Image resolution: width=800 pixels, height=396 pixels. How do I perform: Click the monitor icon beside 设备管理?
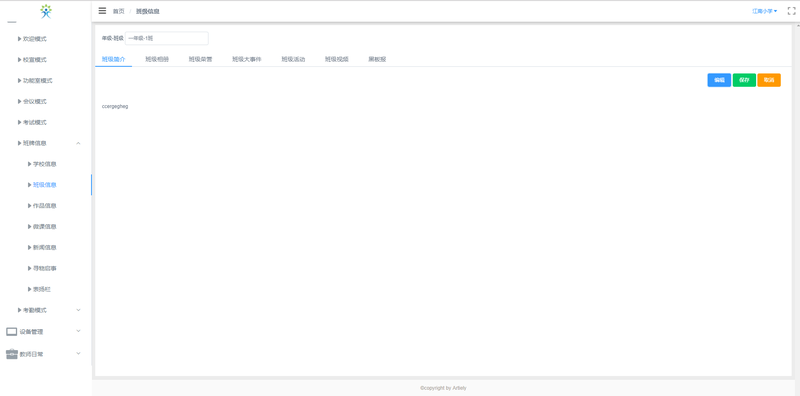click(12, 332)
